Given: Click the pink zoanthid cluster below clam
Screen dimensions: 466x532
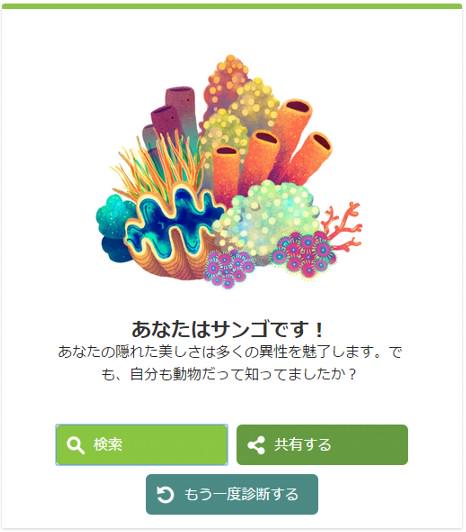Looking at the screenshot, I should [228, 268].
